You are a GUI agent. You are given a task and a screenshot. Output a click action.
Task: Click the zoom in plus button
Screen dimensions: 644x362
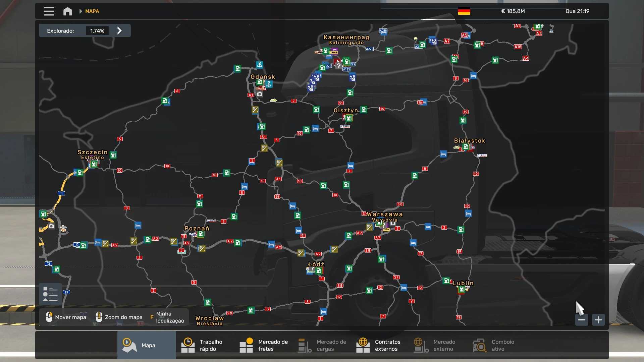coord(598,320)
